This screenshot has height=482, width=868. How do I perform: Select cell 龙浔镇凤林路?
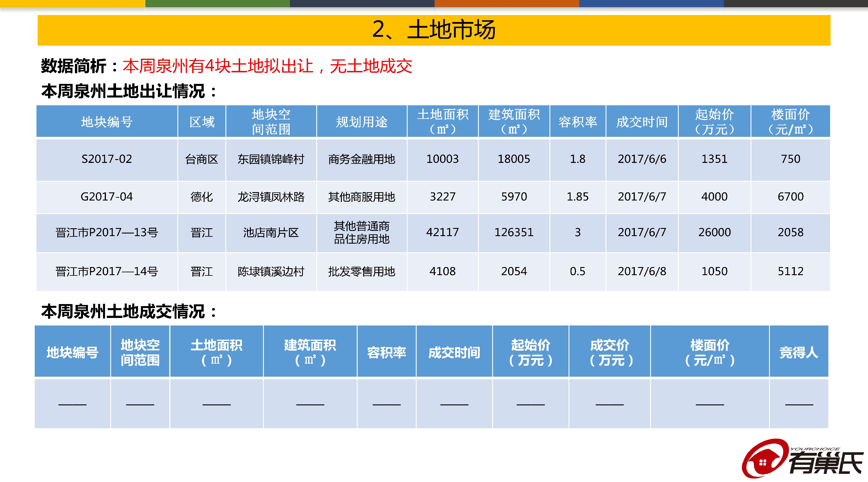pyautogui.click(x=271, y=197)
